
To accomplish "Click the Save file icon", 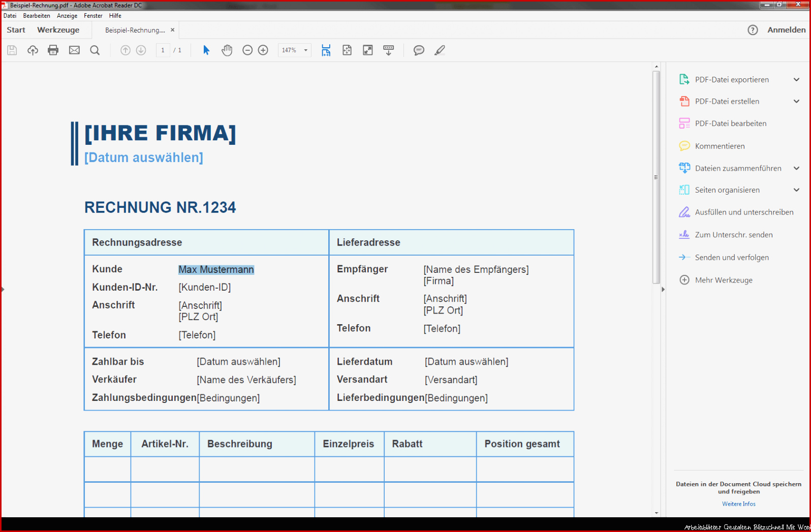I will tap(12, 50).
